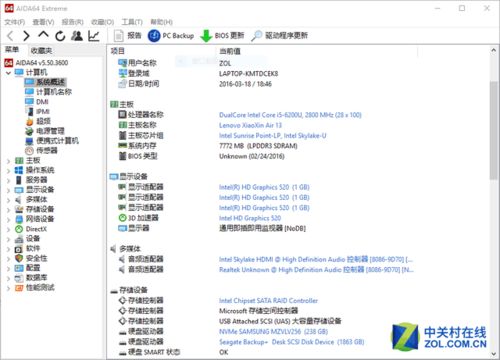Check for BIOS 更新 via green arrow

pos(222,36)
